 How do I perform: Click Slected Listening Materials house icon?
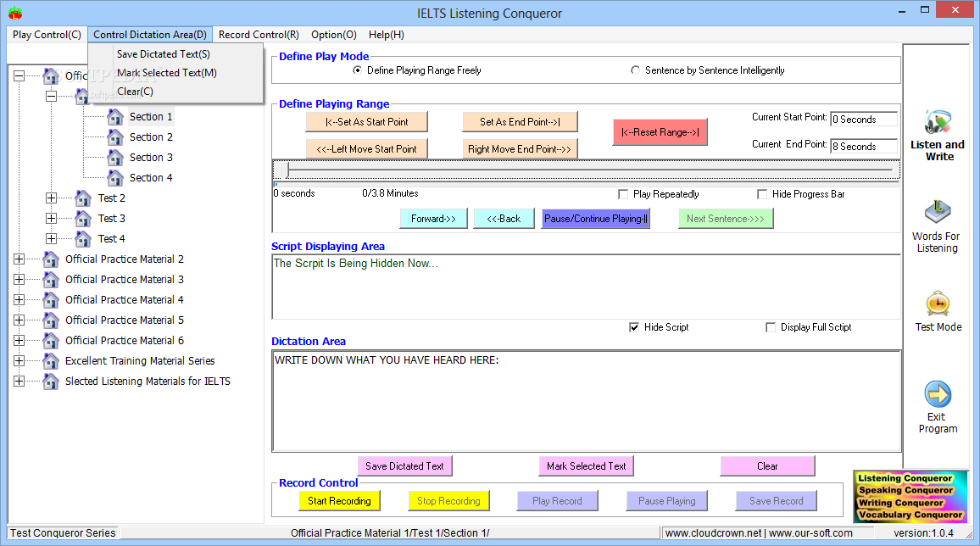(x=51, y=381)
